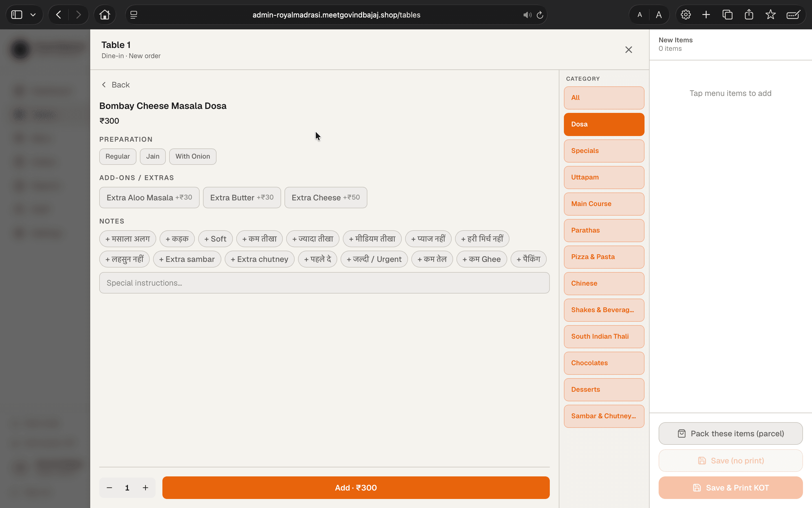This screenshot has height=508, width=812.
Task: Mute tab audio via the speaker icon
Action: tap(527, 15)
